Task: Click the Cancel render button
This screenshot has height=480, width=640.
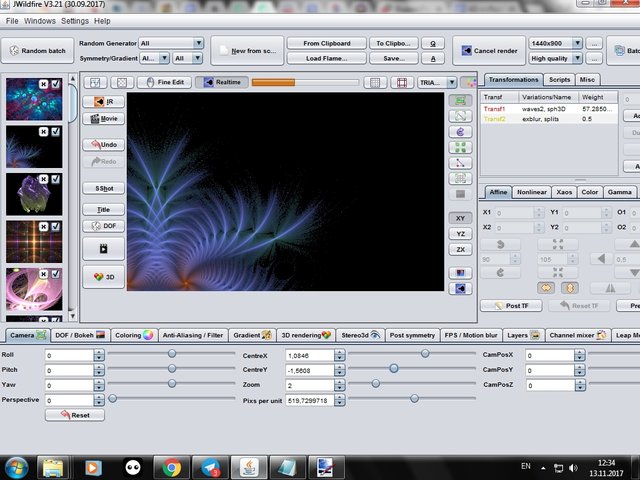Action: pos(489,51)
